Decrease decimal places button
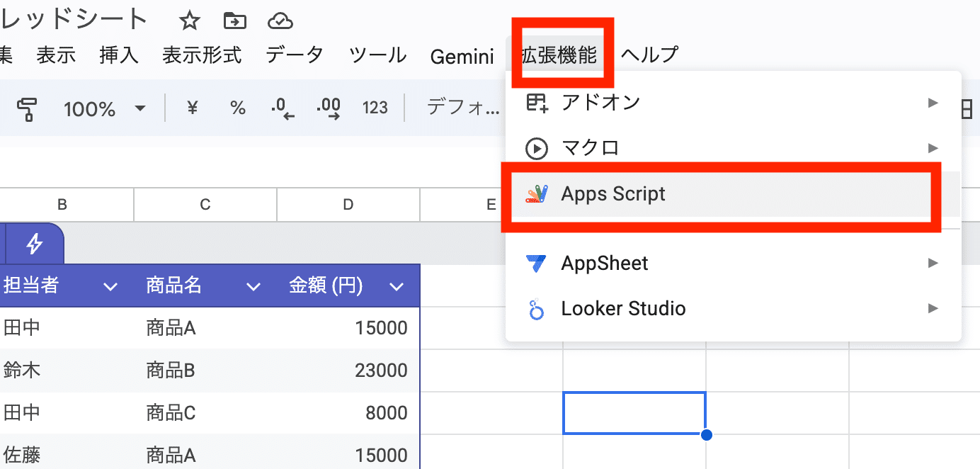The image size is (980, 469). coord(283,108)
